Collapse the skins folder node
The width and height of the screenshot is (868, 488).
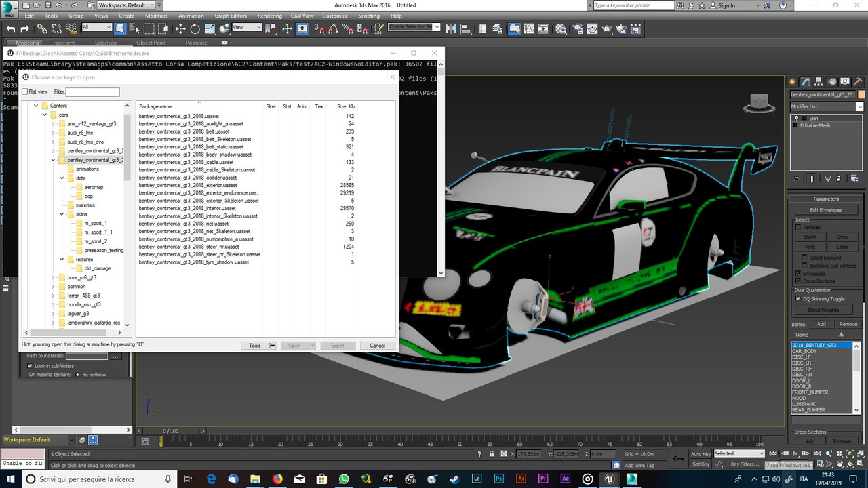pos(62,214)
